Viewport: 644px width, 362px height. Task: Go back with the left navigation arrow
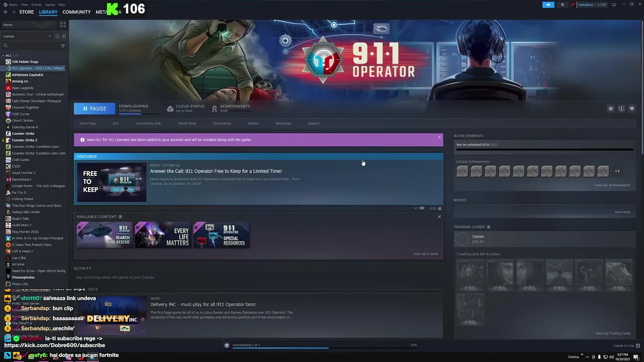(x=6, y=12)
